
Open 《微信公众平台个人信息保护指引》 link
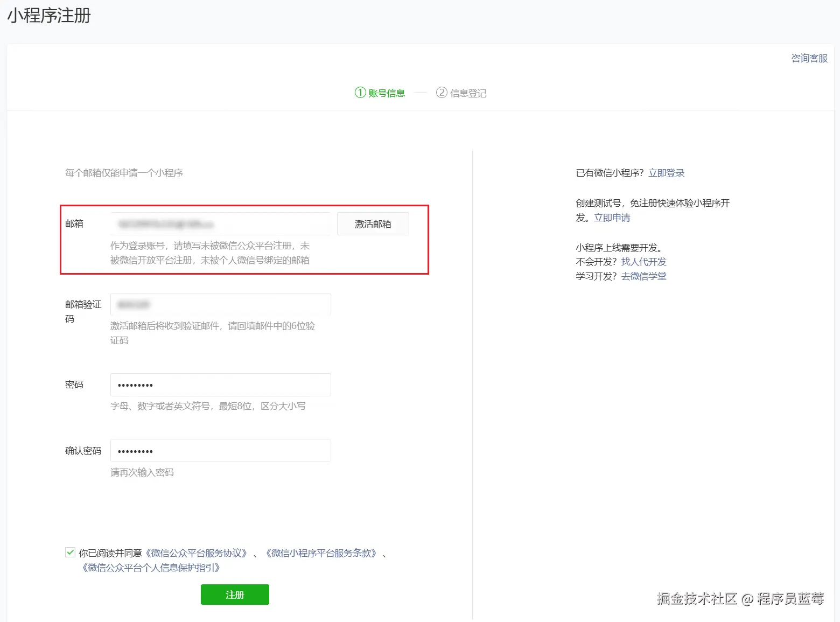[x=151, y=568]
